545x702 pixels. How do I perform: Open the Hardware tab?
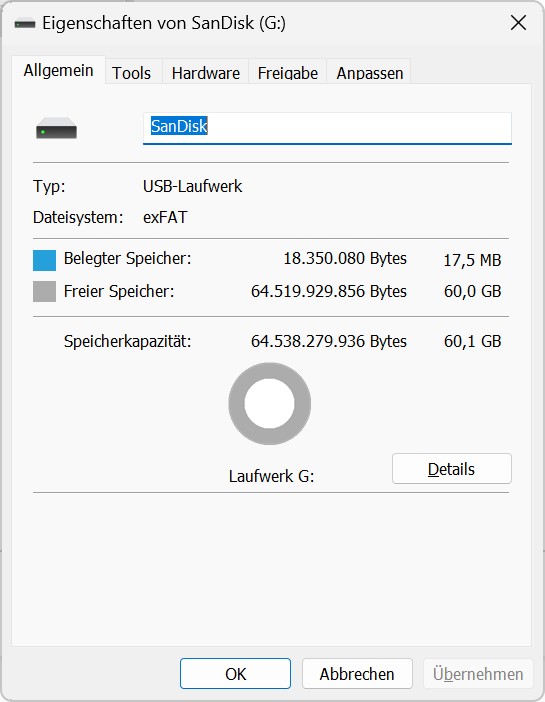click(x=206, y=73)
